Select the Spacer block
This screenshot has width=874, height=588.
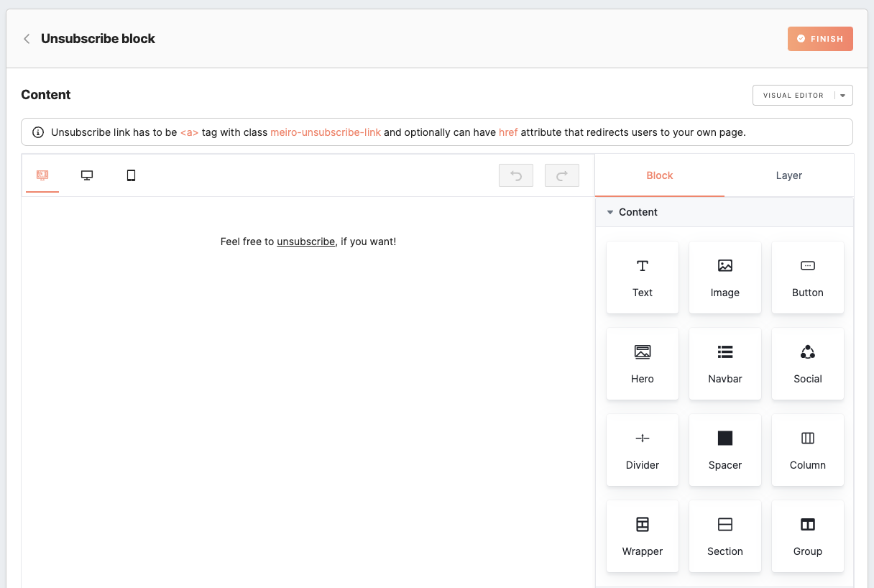725,450
